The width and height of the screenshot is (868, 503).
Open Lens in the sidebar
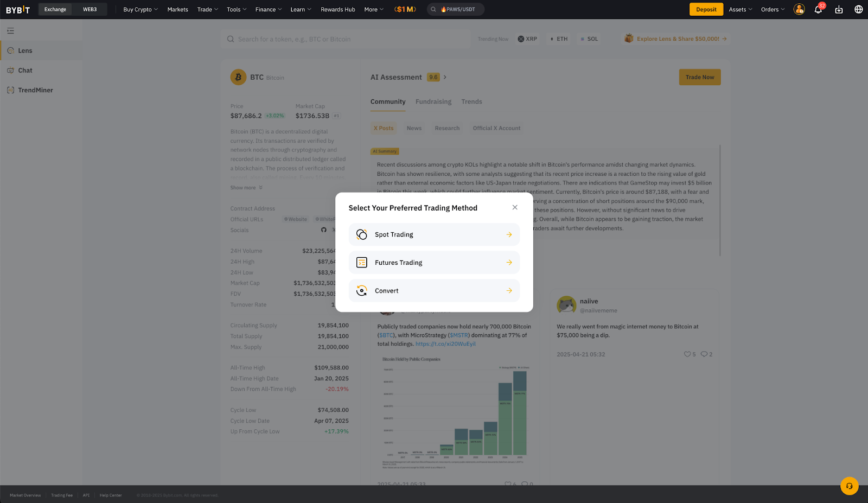point(41,50)
